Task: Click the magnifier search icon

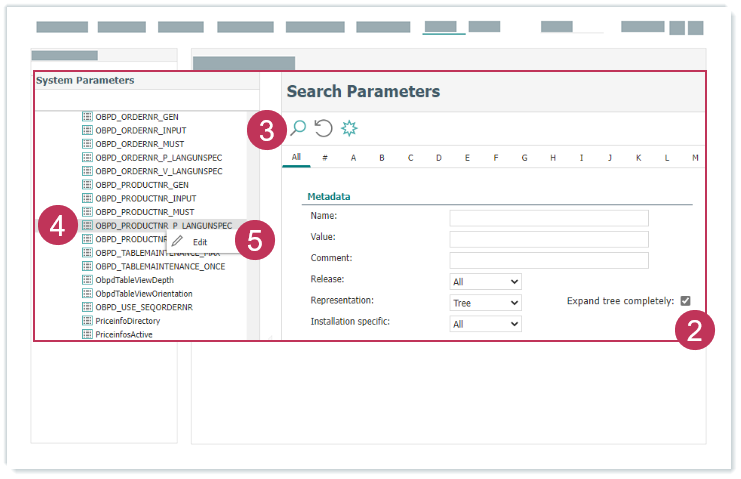Action: pos(297,128)
